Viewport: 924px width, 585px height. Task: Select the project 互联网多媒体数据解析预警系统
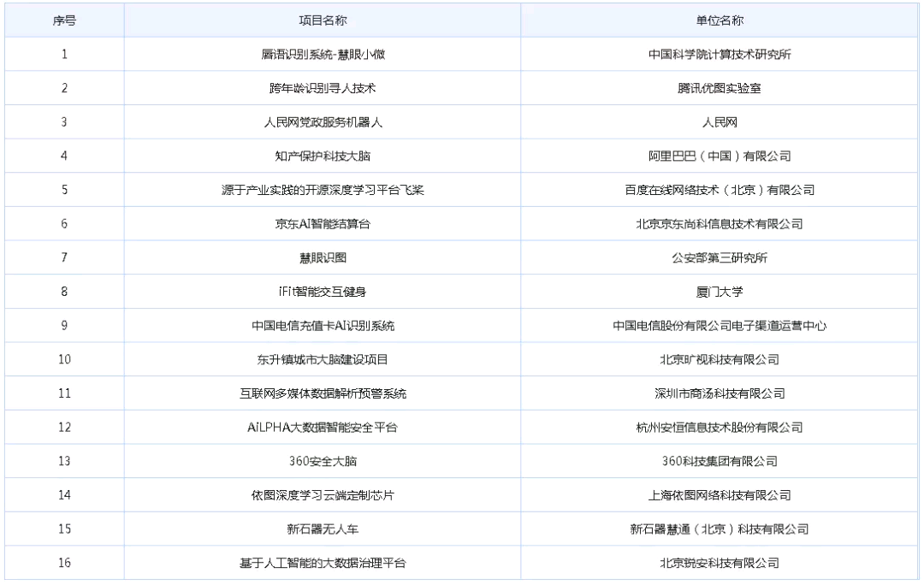[x=323, y=393]
